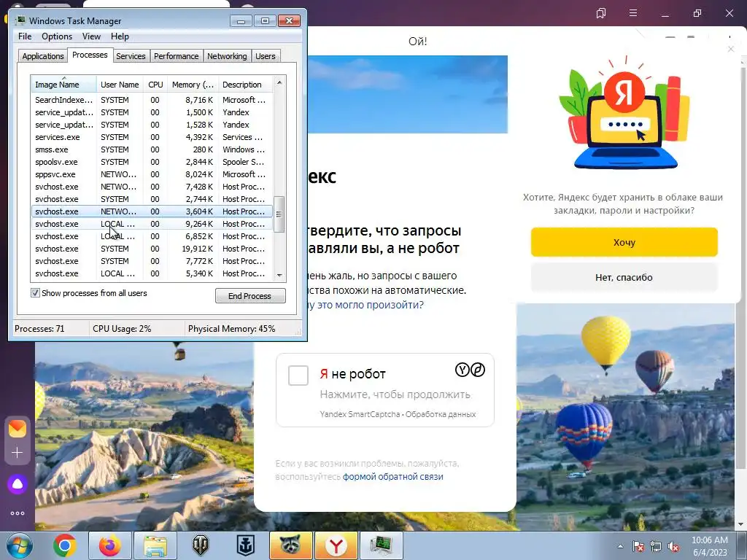Switch to Yandex Browser taskbar icon
This screenshot has height=560, width=747.
pyautogui.click(x=336, y=545)
